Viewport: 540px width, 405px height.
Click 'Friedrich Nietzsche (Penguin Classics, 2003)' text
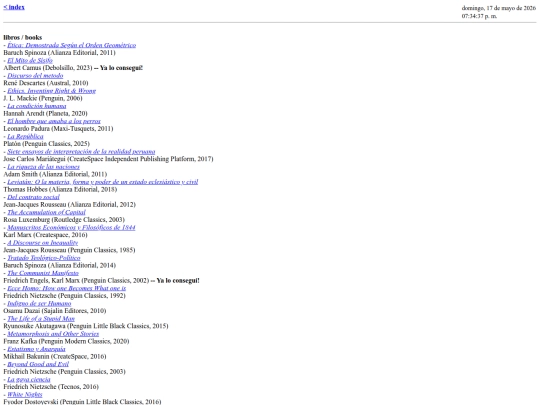(64, 371)
